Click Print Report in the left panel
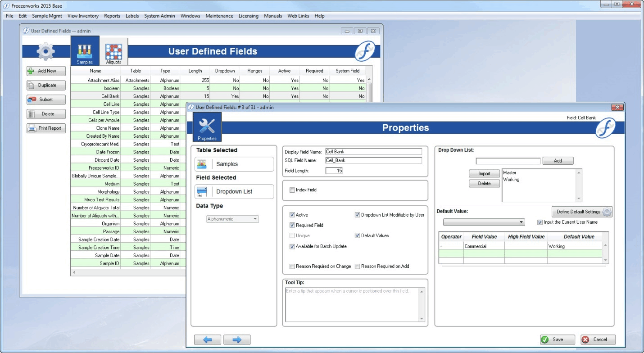Screen dimensions: 644x353 (45, 128)
